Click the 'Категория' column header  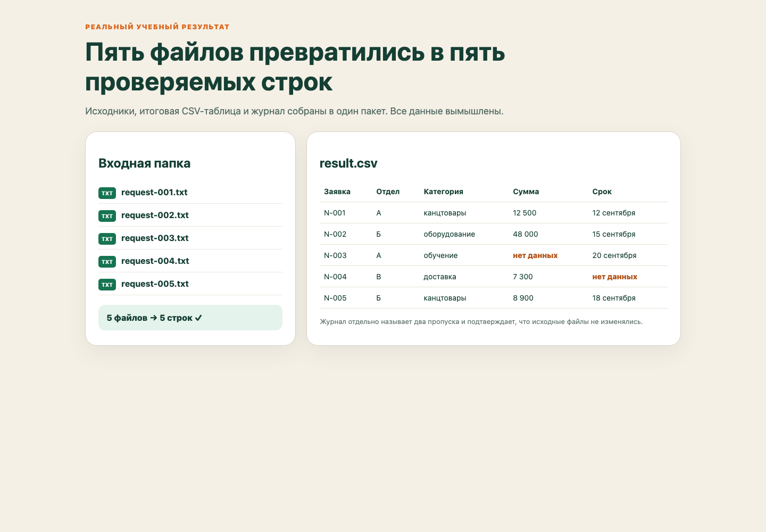point(443,192)
